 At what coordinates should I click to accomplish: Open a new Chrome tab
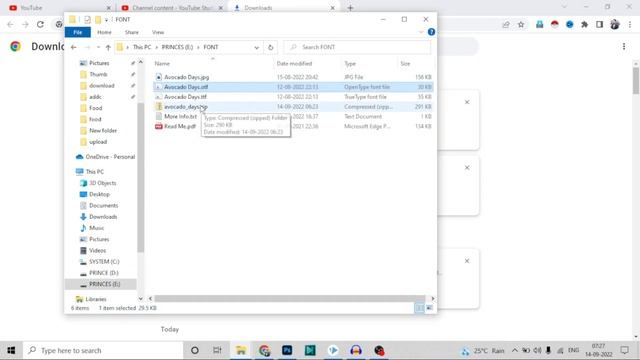click(350, 8)
